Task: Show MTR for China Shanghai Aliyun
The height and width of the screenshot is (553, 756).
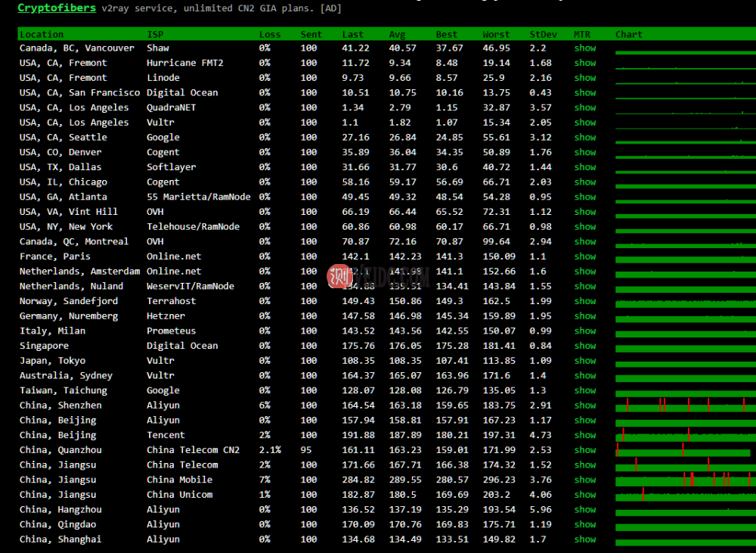Action: (x=584, y=539)
